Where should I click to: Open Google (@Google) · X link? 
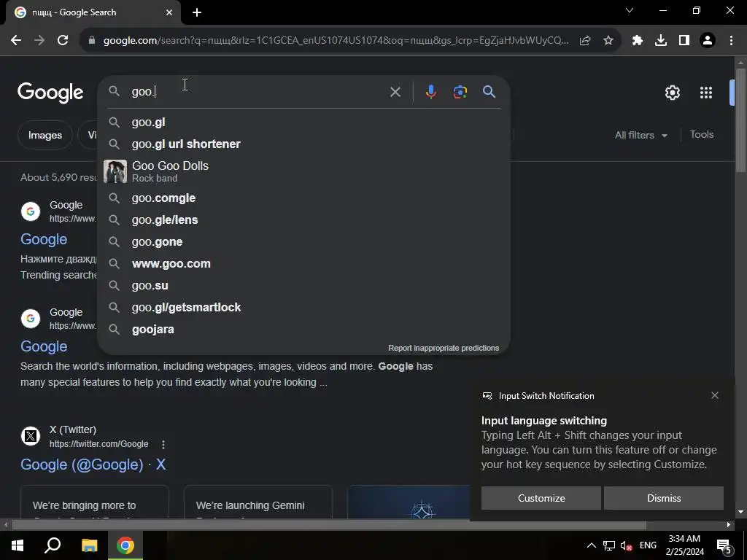(93, 464)
